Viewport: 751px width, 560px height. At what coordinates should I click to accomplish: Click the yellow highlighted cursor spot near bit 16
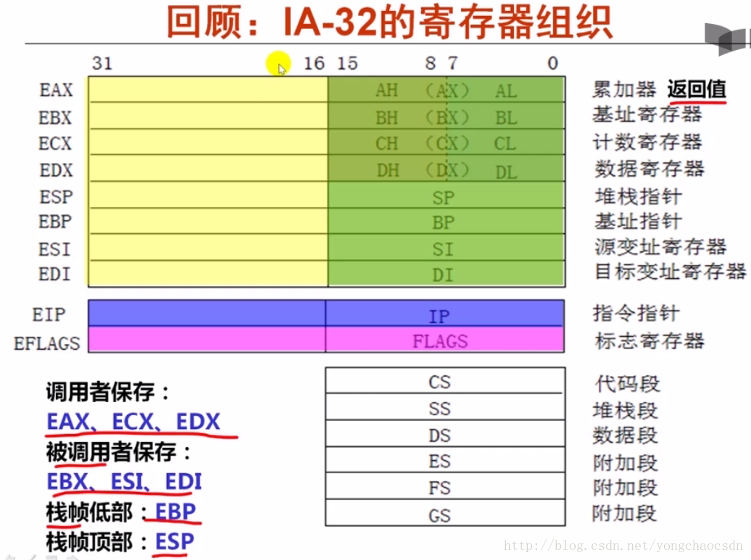click(x=279, y=65)
